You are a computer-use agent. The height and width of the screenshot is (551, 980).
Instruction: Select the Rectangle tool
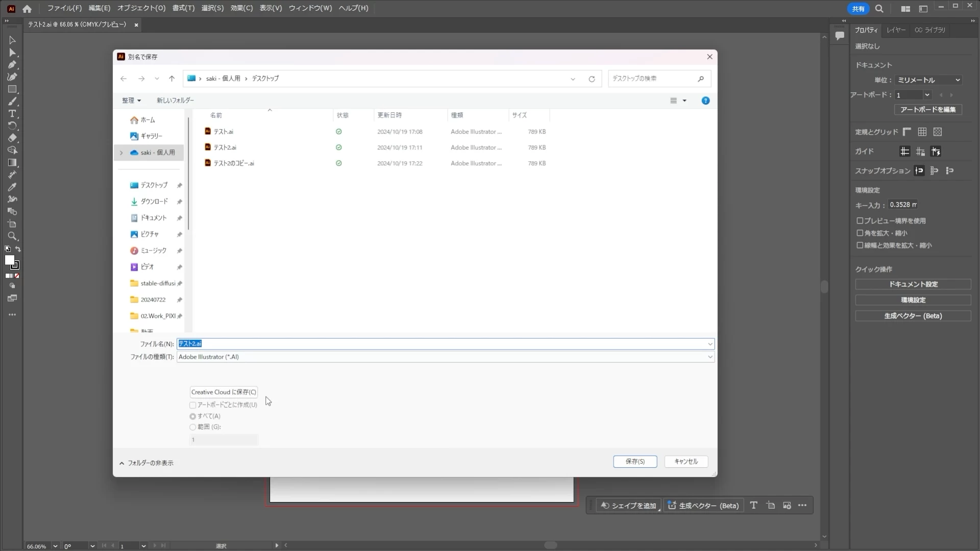click(12, 89)
